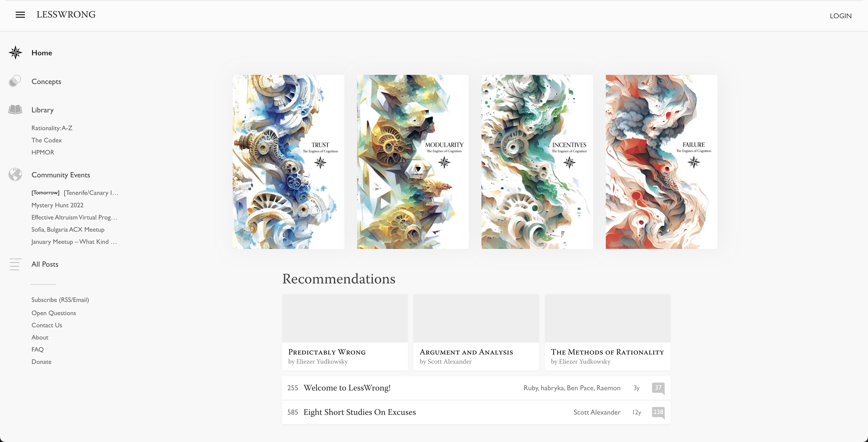Click the Library open book icon
The image size is (868, 442).
(15, 110)
